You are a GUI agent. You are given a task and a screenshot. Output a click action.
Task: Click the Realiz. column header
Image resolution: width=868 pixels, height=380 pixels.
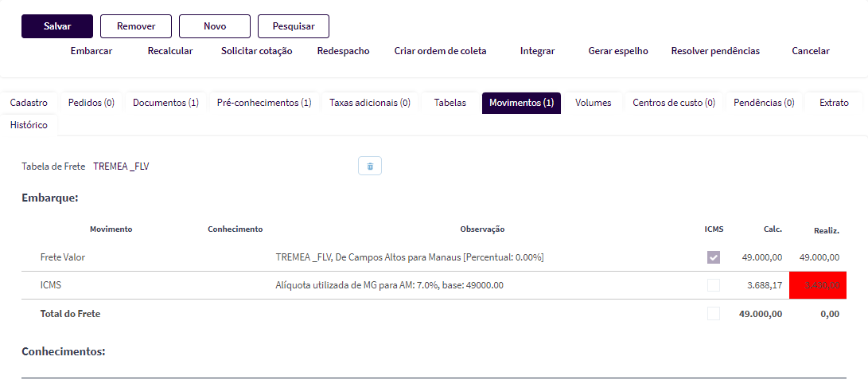click(827, 230)
